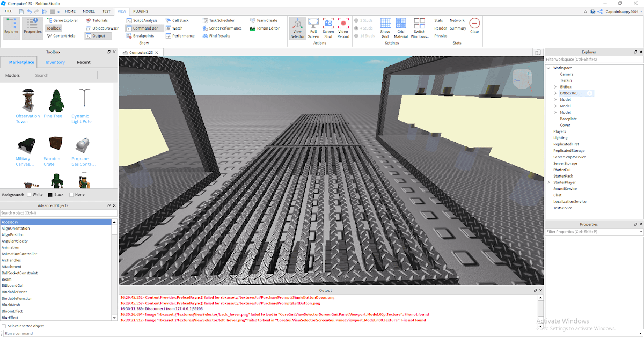This screenshot has height=338, width=644.
Task: Click the Stats button in ribbon
Action: (x=438, y=20)
